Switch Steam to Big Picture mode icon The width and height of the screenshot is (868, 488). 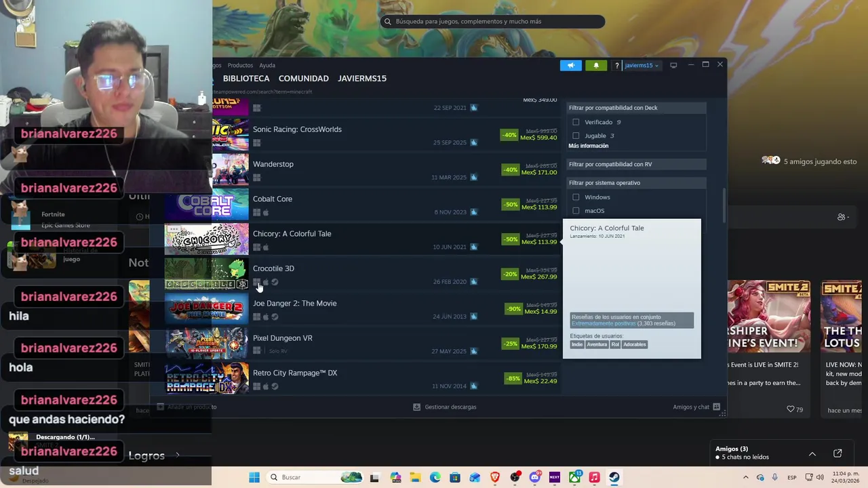(x=673, y=65)
